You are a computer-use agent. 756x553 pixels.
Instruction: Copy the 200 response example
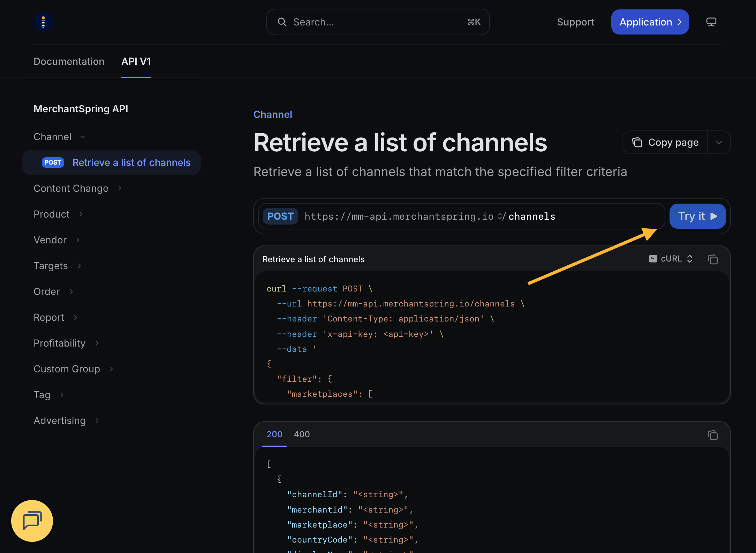tap(713, 435)
